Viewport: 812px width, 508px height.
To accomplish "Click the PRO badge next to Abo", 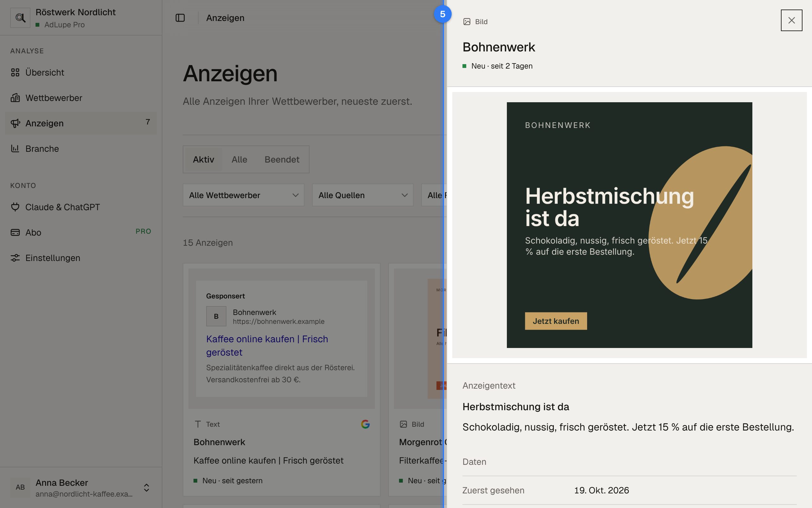I will [143, 231].
